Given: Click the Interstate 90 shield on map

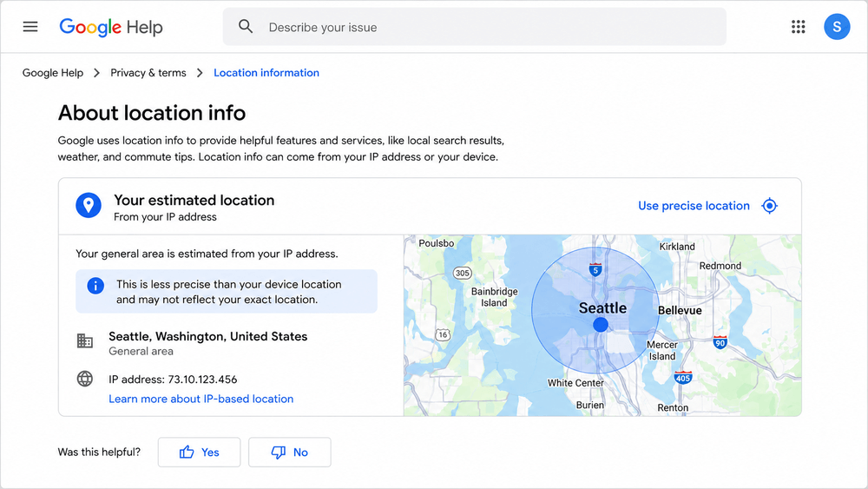Looking at the screenshot, I should click(720, 342).
